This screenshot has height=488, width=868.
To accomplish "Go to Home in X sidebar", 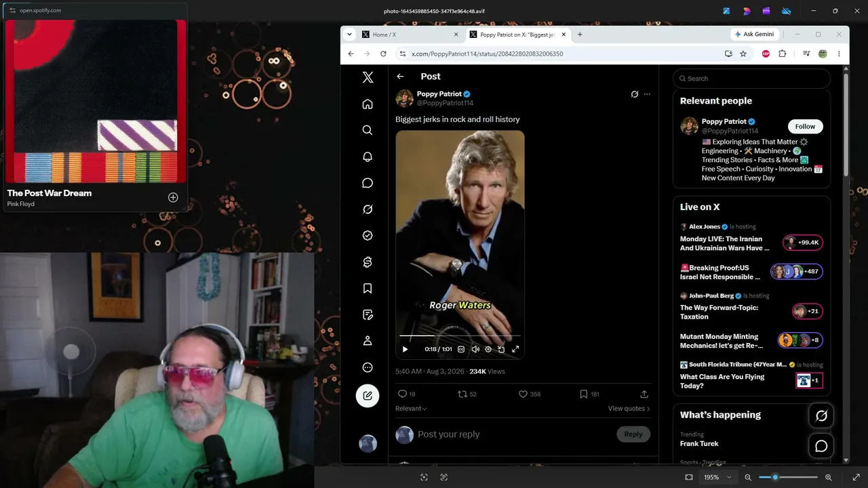I will coord(368,104).
